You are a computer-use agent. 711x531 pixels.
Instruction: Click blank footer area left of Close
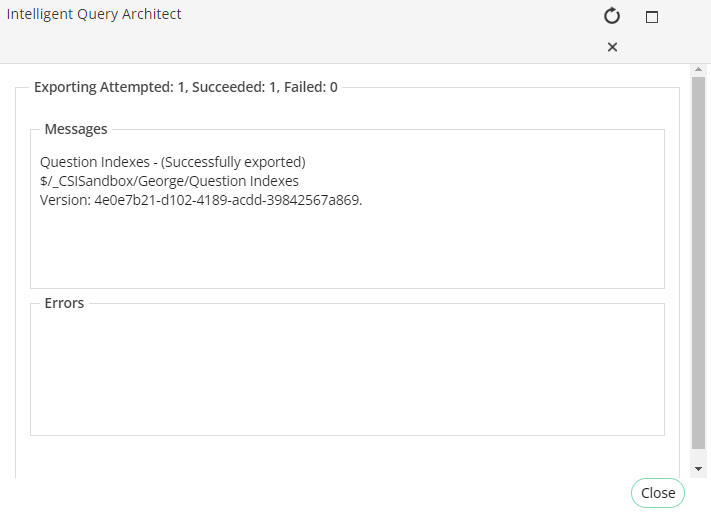pos(300,493)
